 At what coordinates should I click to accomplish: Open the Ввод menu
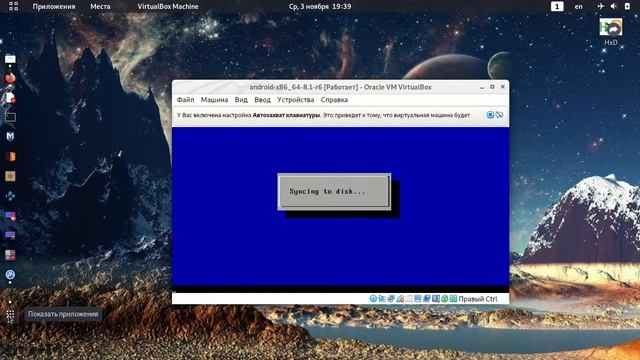pos(262,100)
